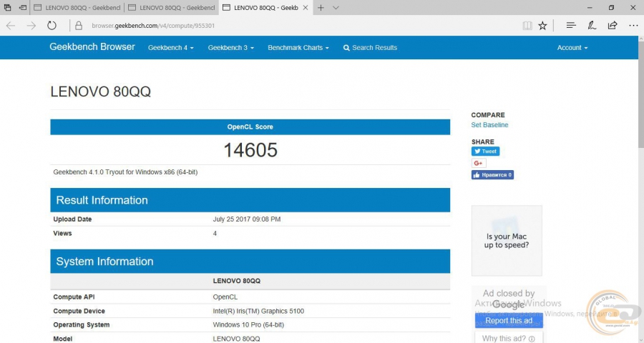The height and width of the screenshot is (343, 644).
Task: Open the Hub lines icon
Action: tap(571, 26)
